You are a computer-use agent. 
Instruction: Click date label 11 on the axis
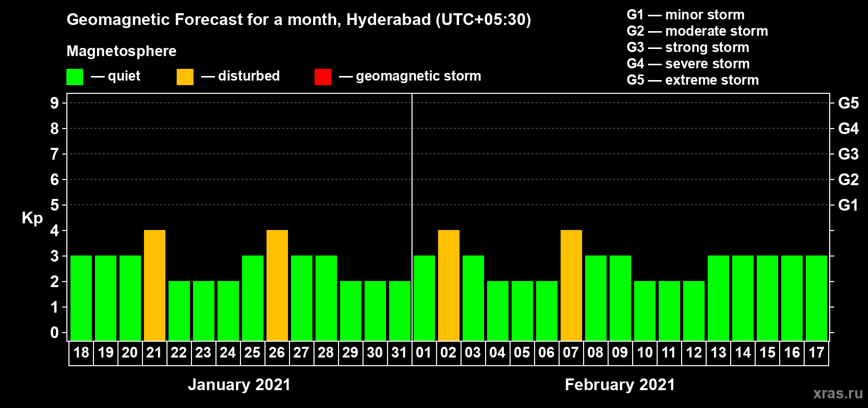(669, 353)
